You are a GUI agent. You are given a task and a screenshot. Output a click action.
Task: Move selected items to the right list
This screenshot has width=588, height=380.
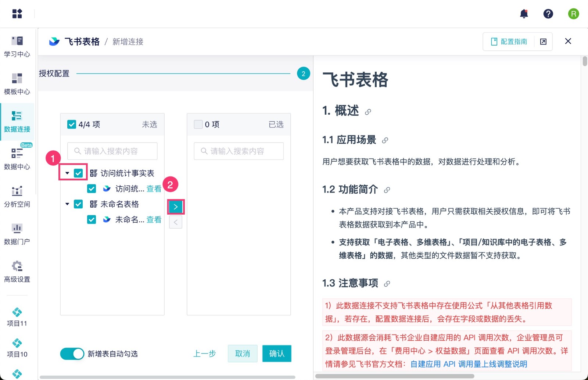point(176,207)
